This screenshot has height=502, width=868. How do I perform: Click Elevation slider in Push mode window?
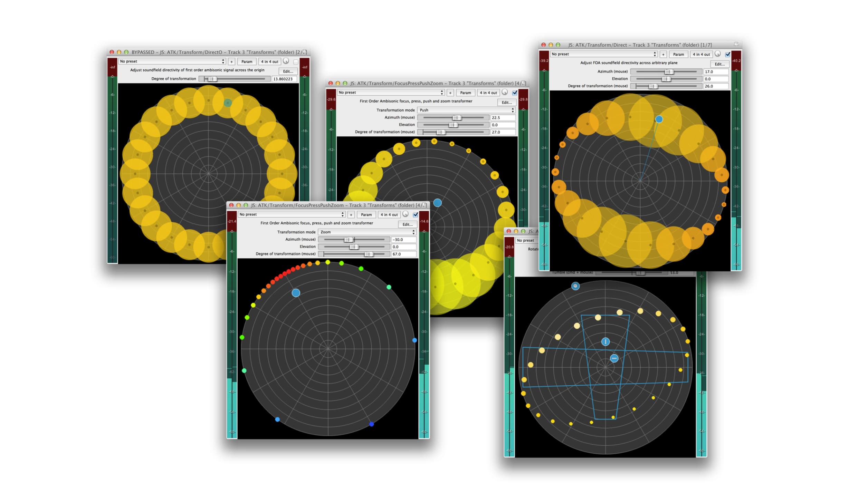tap(453, 125)
